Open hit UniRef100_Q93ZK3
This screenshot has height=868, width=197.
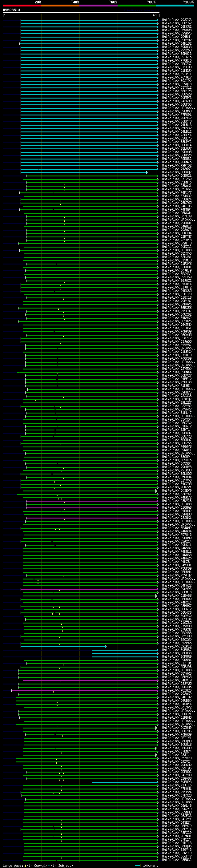[x=177, y=20]
